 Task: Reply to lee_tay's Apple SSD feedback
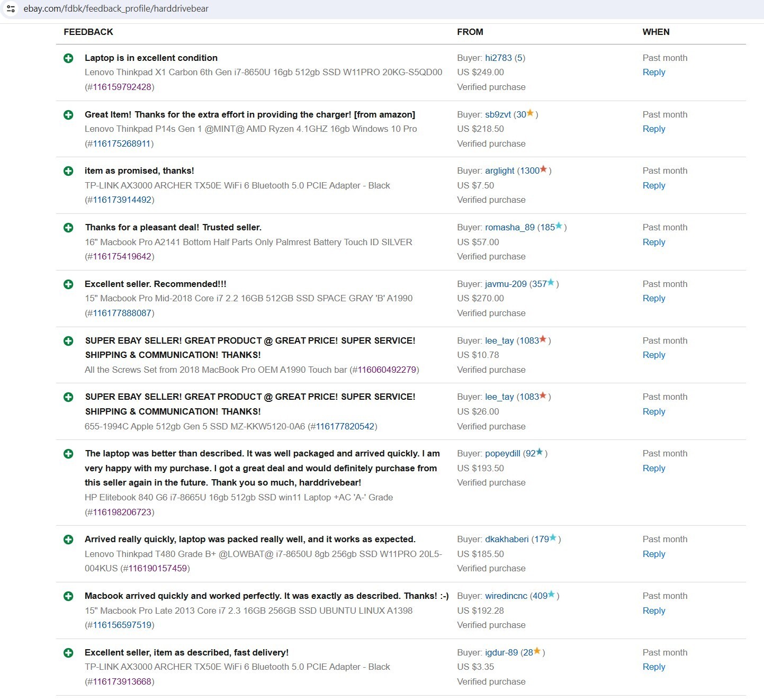tap(654, 412)
